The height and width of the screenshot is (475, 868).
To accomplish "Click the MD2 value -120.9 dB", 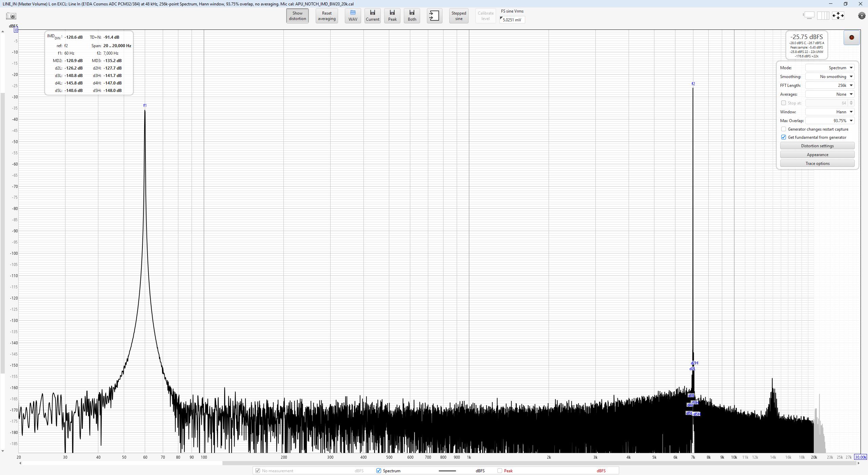I will pos(74,61).
